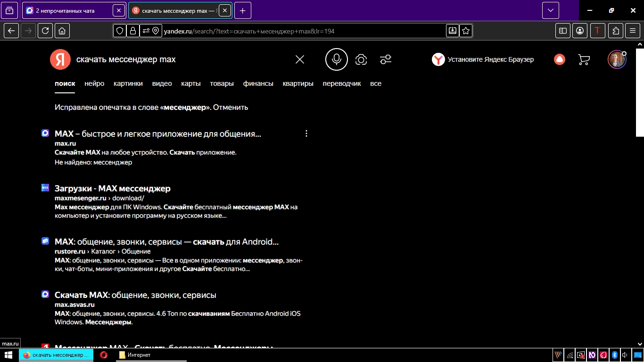The width and height of the screenshot is (644, 362).
Task: Reload the page with the refresh button
Action: (45, 31)
